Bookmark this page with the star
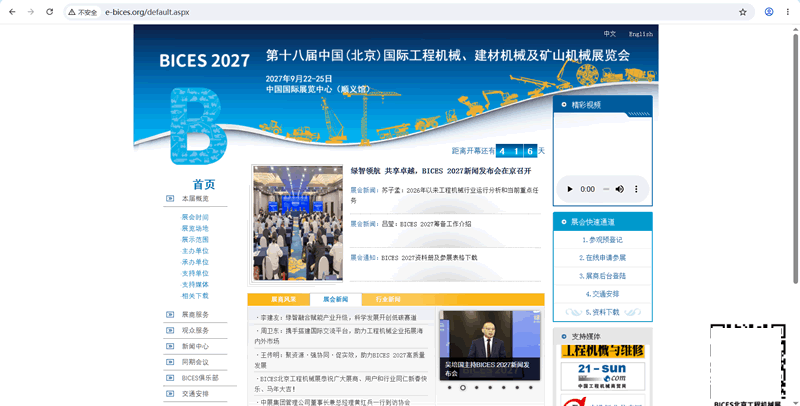The height and width of the screenshot is (406, 800). 743,12
